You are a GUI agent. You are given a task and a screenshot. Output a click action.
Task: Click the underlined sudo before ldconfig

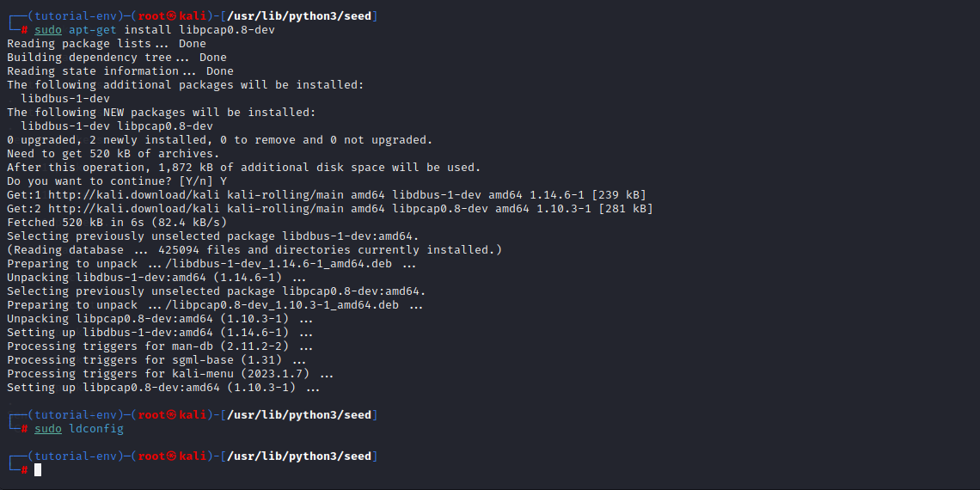point(48,429)
